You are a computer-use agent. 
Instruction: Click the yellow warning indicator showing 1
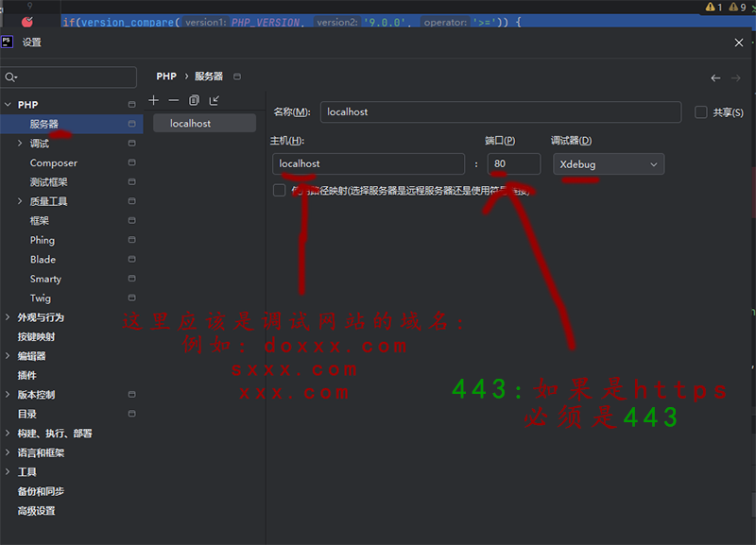tap(713, 8)
